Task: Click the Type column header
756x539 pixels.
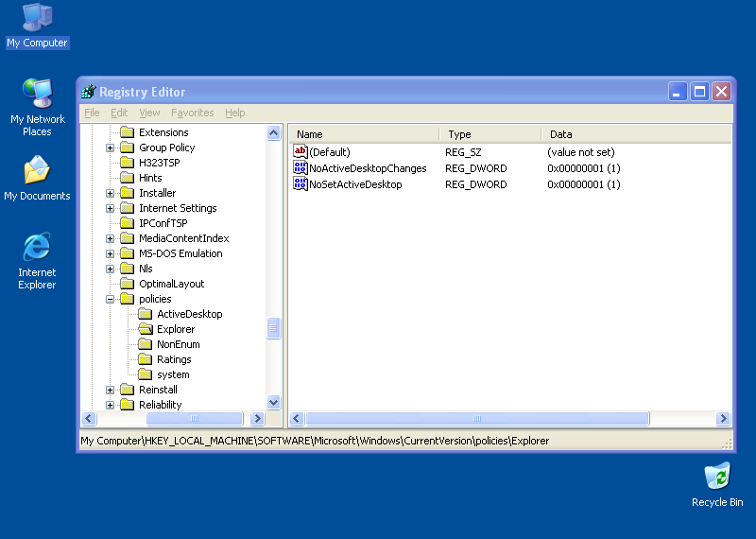Action: (x=490, y=134)
